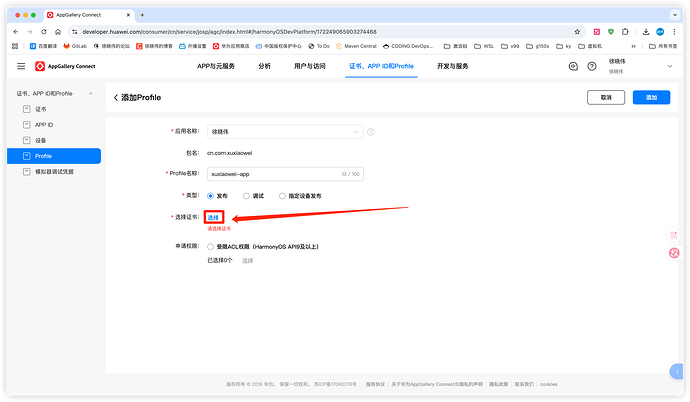Open the hamburger menu next to AppGallery Connect
This screenshot has height=402, width=690.
[21, 66]
